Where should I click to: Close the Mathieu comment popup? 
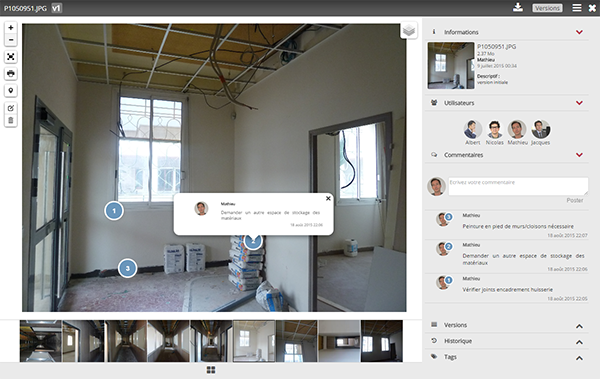point(328,198)
